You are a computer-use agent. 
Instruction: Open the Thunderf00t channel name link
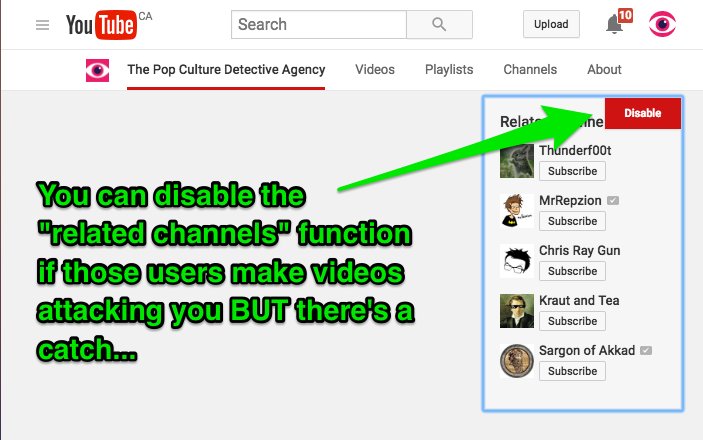[575, 150]
